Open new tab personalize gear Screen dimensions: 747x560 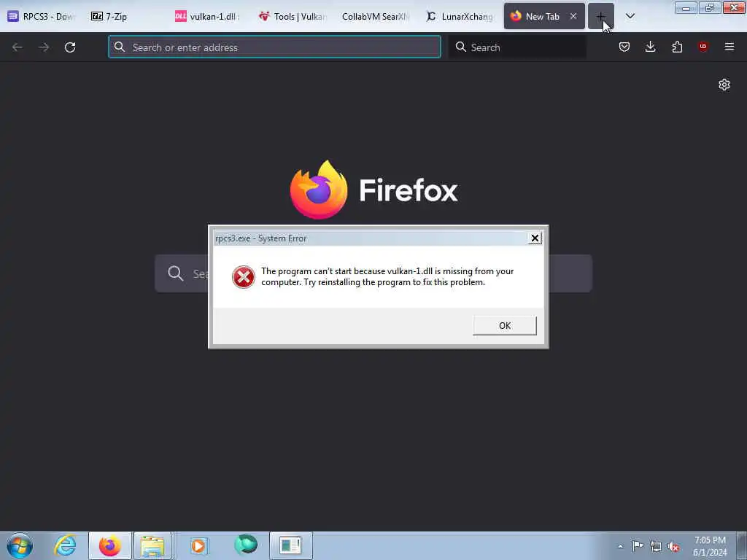tap(724, 85)
